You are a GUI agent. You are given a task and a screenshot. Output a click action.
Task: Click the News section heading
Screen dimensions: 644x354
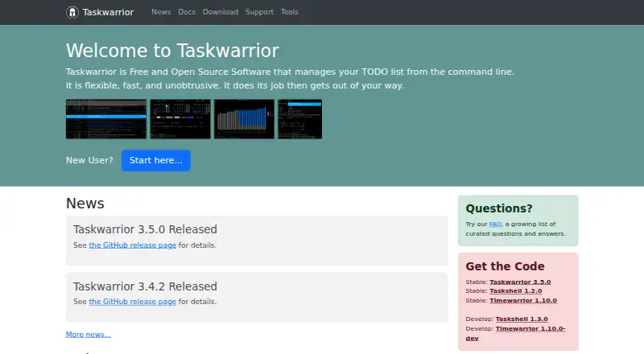pos(85,204)
